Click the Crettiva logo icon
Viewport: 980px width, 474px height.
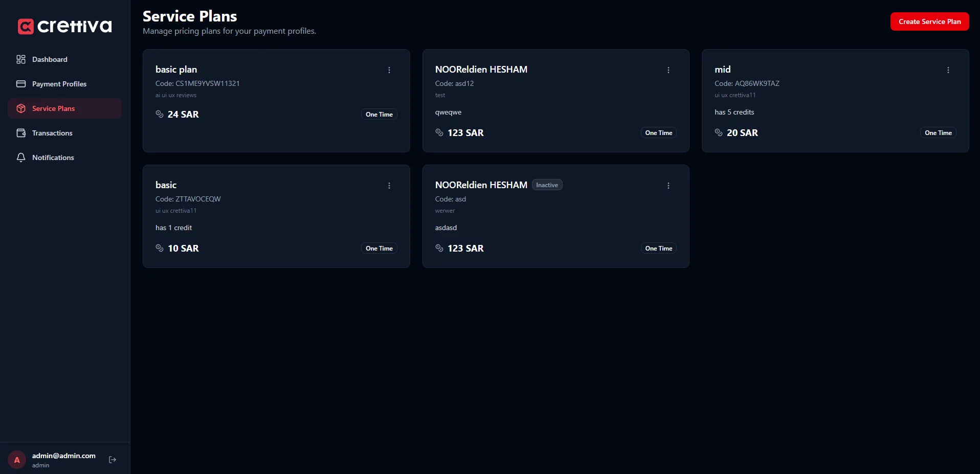(26, 26)
